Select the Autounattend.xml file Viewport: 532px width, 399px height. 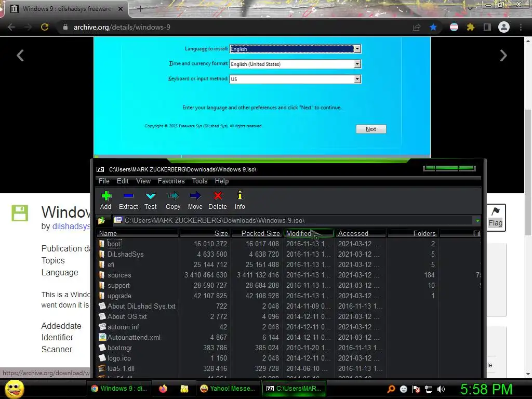point(289,338)
